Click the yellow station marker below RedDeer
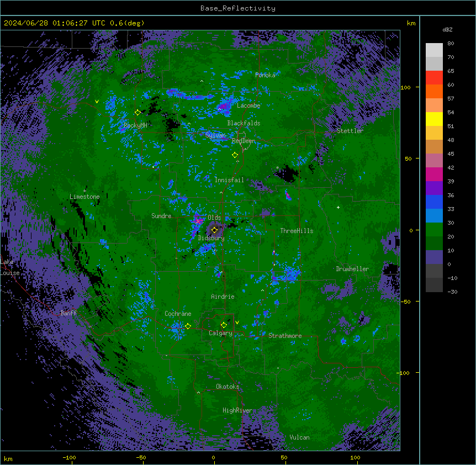The width and height of the screenshot is (476, 465). [235, 155]
